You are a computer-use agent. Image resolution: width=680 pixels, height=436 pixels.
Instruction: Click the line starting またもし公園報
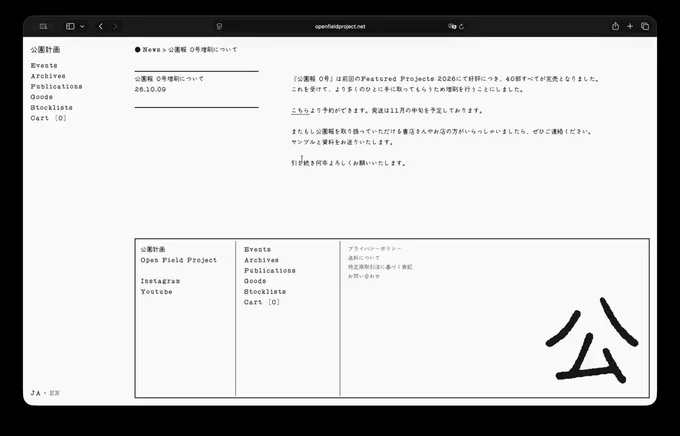pos(441,131)
